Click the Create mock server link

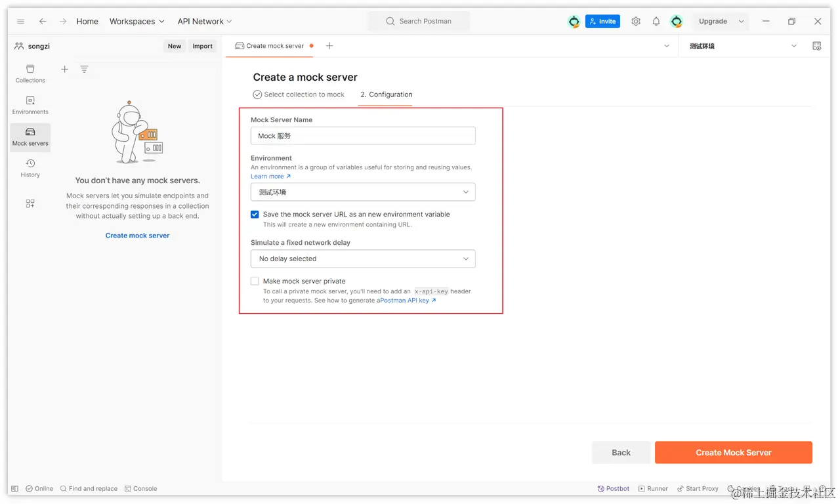pyautogui.click(x=137, y=236)
